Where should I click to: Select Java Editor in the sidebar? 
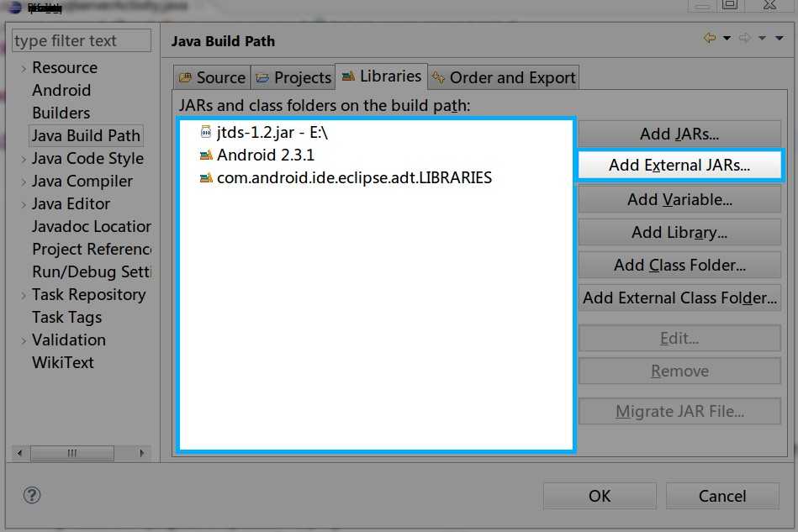tap(71, 204)
